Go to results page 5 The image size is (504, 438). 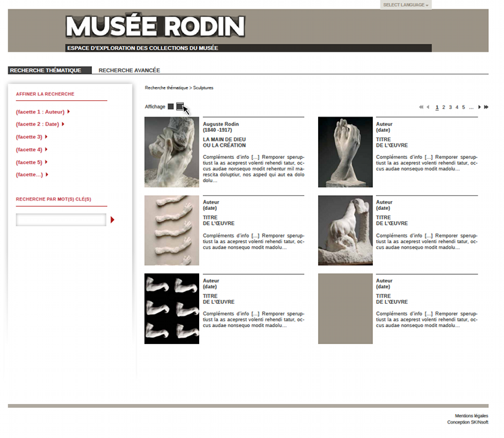[x=464, y=107]
